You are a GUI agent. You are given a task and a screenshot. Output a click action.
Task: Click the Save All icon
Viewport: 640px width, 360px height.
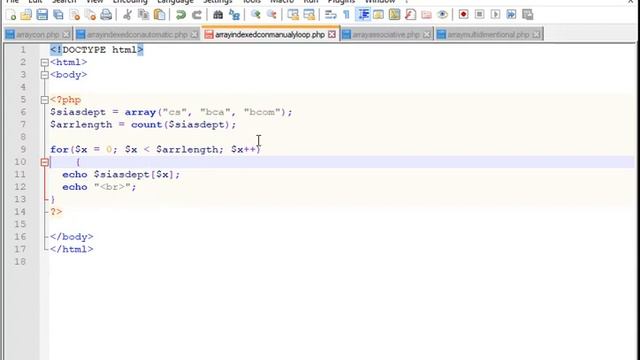click(x=58, y=15)
